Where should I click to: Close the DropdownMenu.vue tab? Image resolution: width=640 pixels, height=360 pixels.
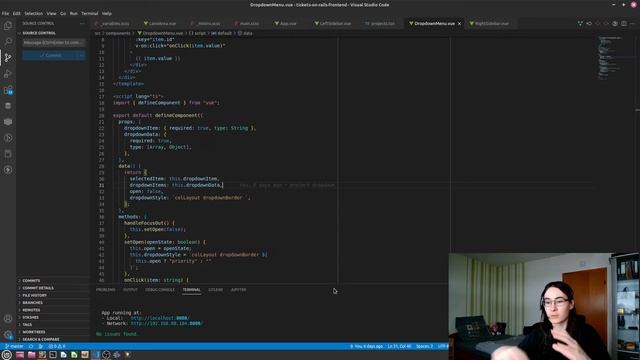[460, 24]
